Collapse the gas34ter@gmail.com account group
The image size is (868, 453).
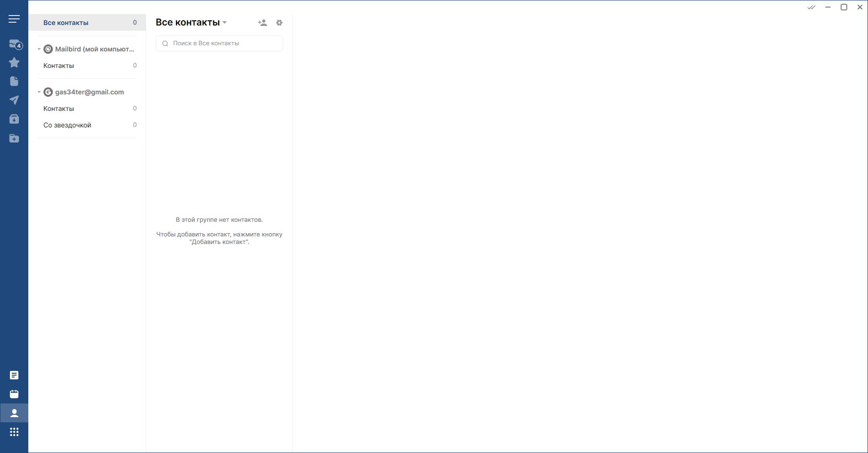coord(39,92)
